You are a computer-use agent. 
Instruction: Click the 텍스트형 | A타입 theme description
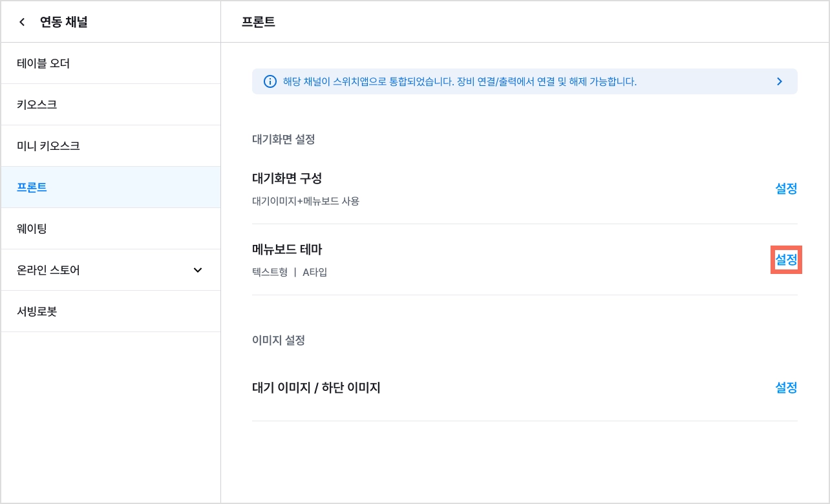(290, 272)
